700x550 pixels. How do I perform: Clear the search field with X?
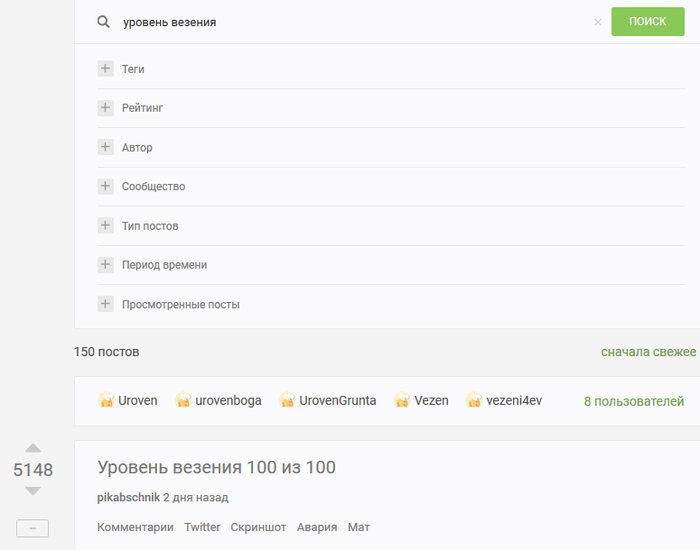598,22
